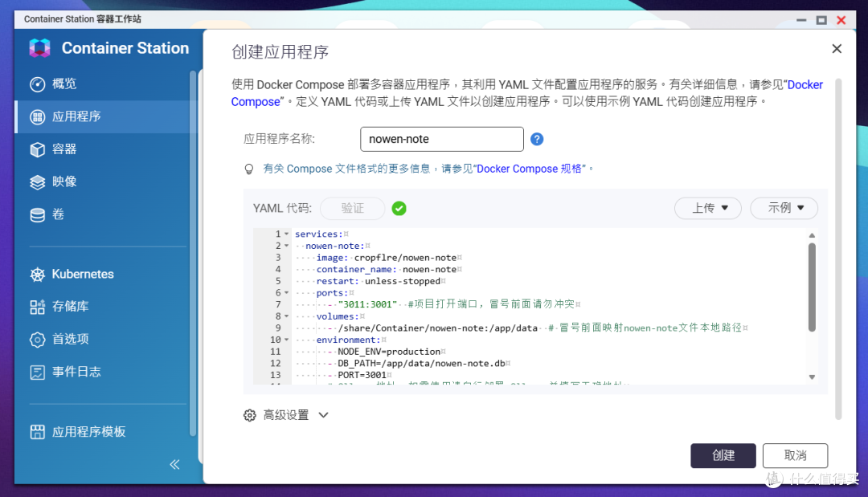Open the "Docker Compose 规格" link

530,169
